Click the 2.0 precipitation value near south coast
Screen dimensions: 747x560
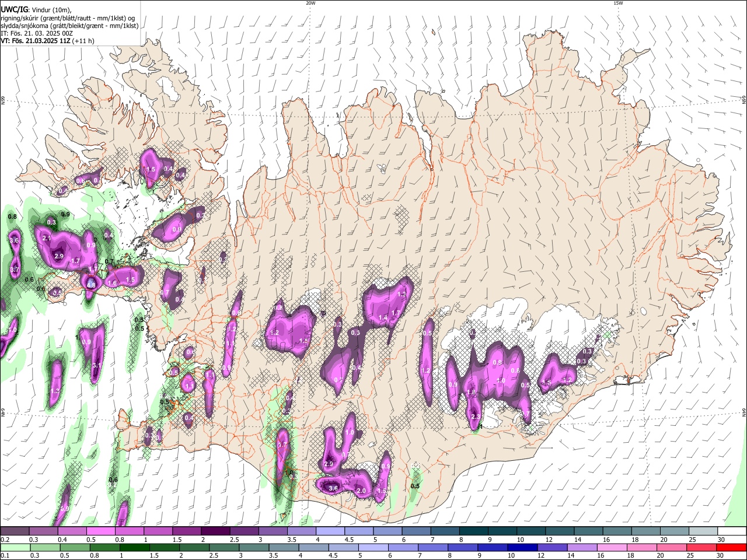click(x=361, y=491)
